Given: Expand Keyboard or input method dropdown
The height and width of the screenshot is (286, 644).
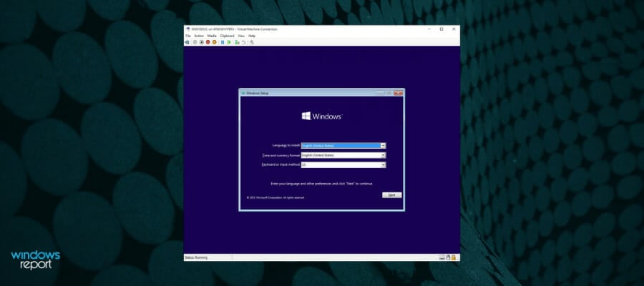Looking at the screenshot, I should point(383,164).
